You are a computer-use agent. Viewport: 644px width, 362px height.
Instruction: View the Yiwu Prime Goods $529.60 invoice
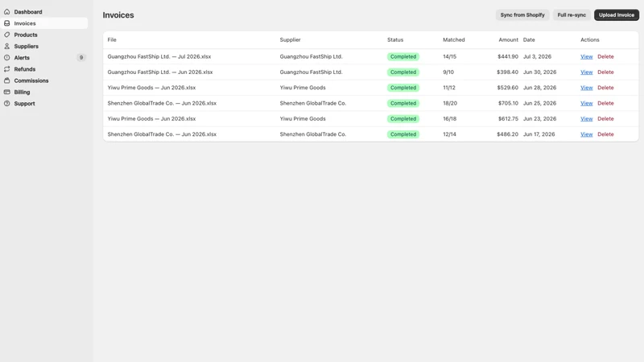click(586, 88)
